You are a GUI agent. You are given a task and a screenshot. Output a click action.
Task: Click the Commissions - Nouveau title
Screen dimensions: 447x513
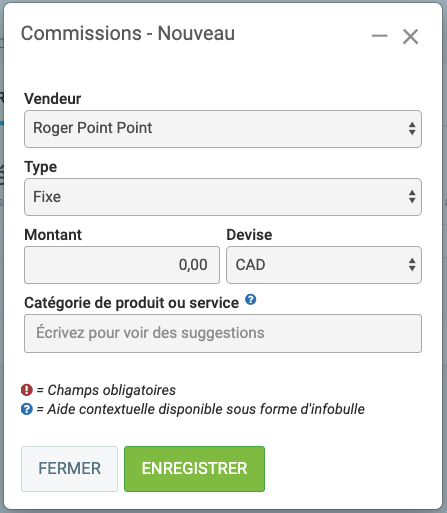coord(128,33)
